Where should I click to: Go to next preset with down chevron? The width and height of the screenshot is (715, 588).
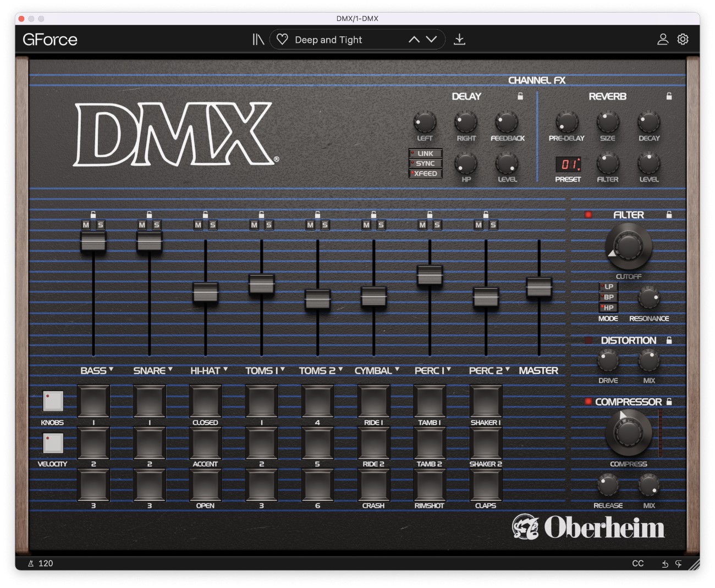pos(432,40)
